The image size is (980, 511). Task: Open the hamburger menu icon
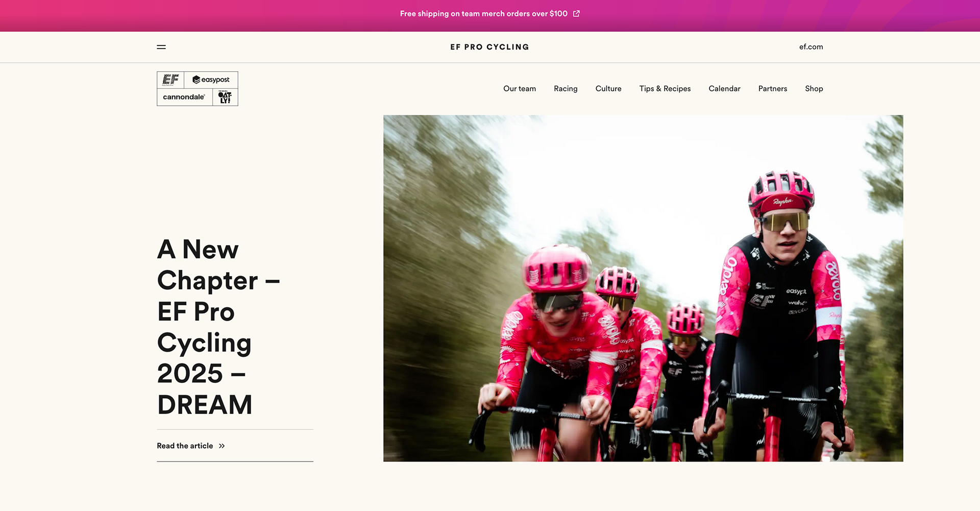pyautogui.click(x=161, y=47)
